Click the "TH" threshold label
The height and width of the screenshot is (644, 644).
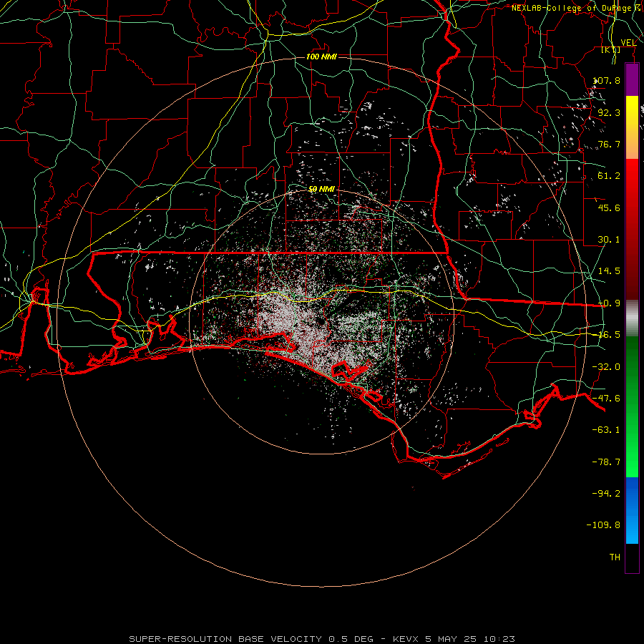pos(615,557)
